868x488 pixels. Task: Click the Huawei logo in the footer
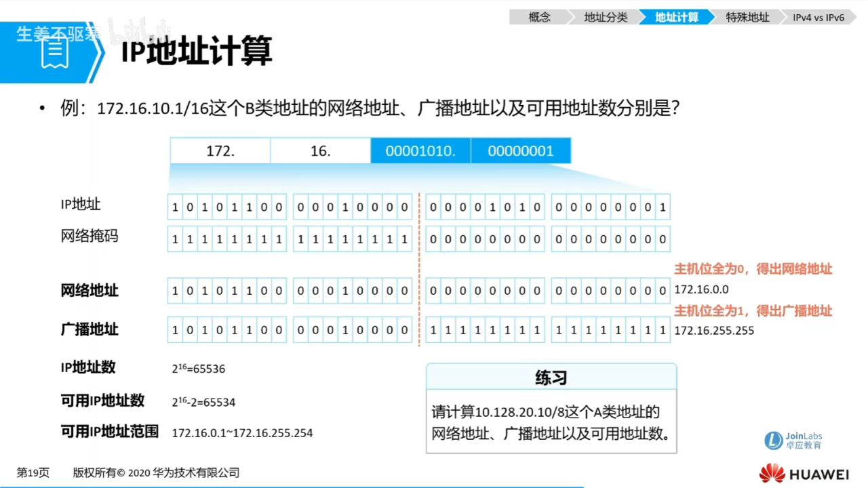pos(804,473)
